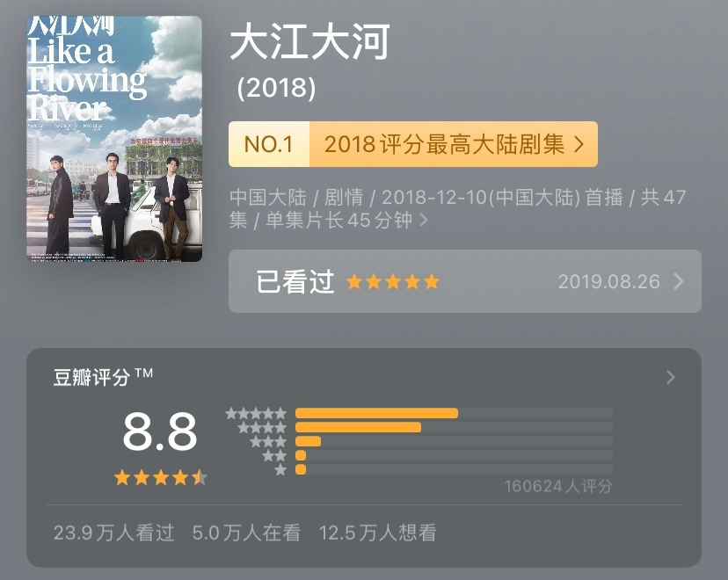Open 160624人评分 rating count

point(558,486)
